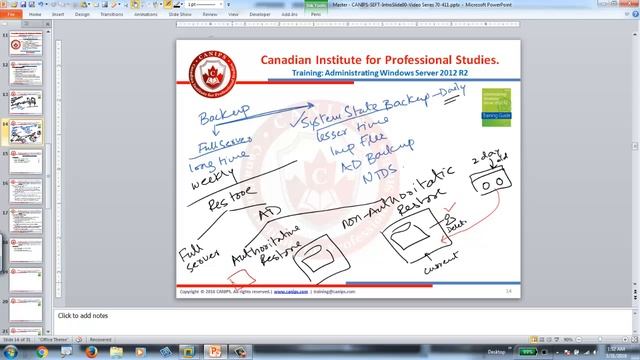
Task: Select slide 19 thumbnail
Action: [26, 280]
